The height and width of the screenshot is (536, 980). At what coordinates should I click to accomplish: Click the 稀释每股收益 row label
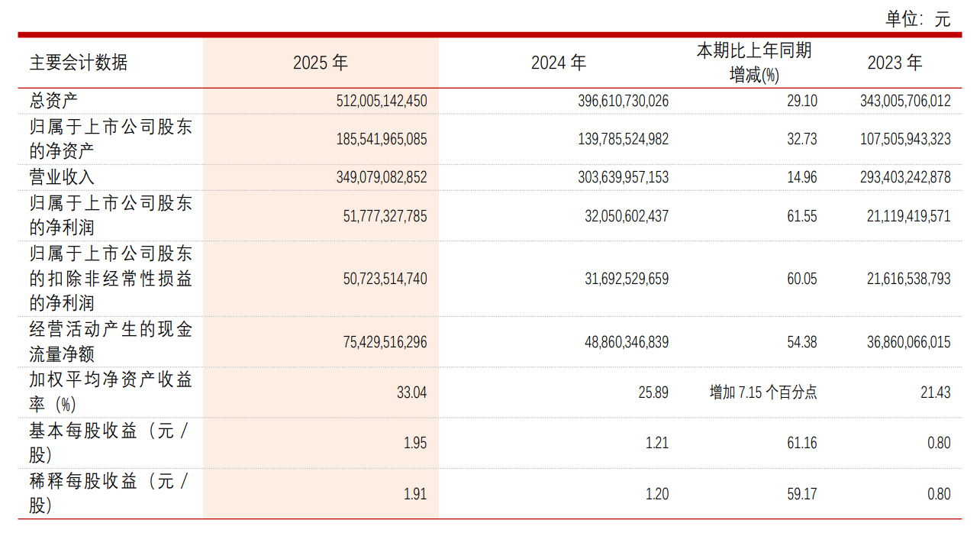[110, 493]
